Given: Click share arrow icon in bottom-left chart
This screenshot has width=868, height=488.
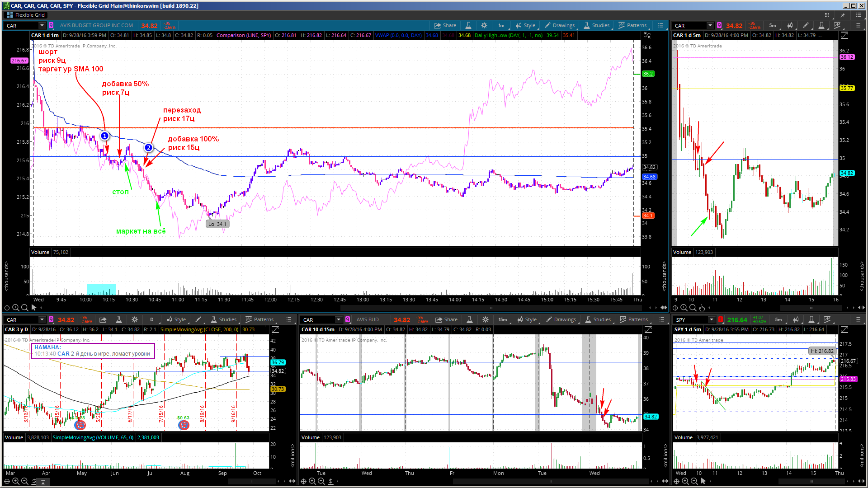Looking at the screenshot, I should 103,320.
